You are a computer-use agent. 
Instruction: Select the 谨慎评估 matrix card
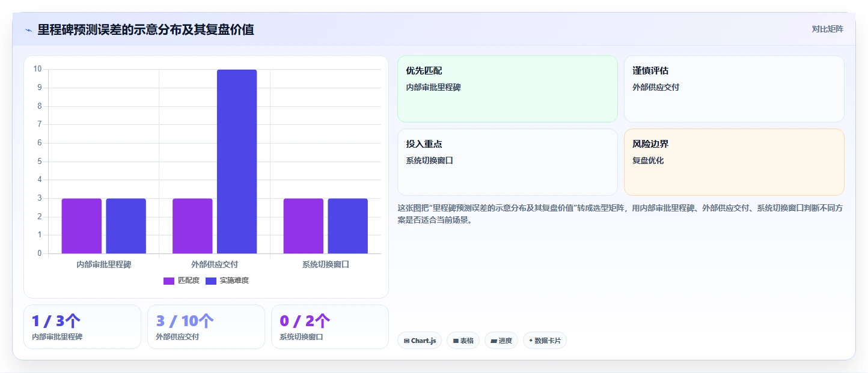pyautogui.click(x=734, y=89)
